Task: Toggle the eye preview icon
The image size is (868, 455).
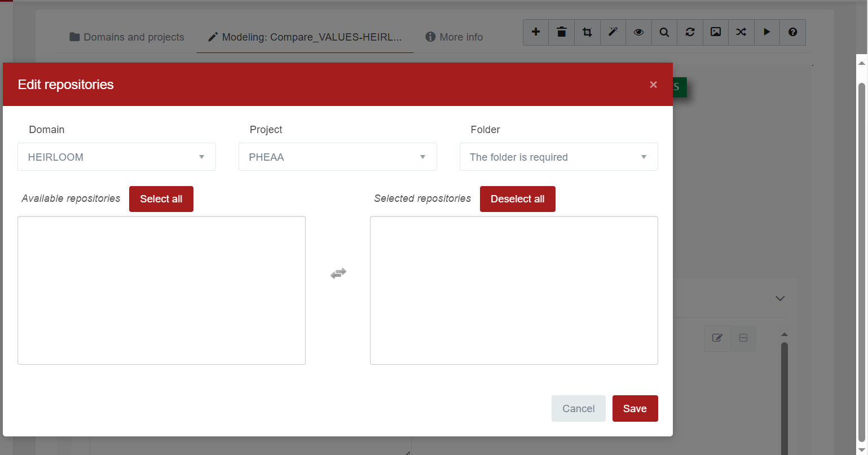Action: [x=638, y=32]
